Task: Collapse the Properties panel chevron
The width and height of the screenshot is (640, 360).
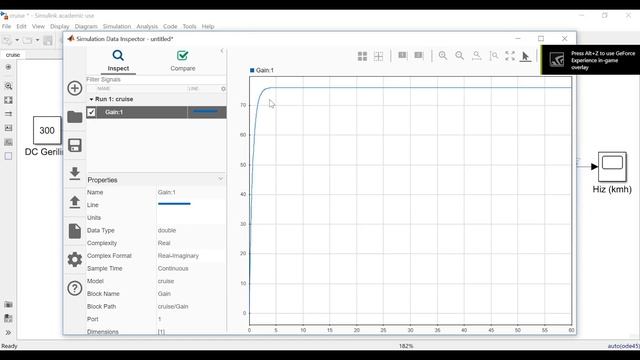Action: tap(220, 179)
